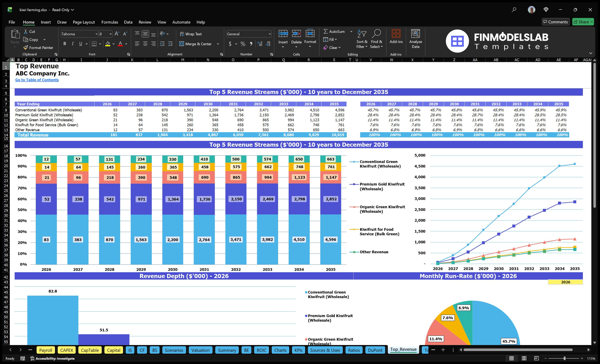The height and width of the screenshot is (364, 600).
Task: Click the Scenarios sheet tab
Action: [x=174, y=350]
